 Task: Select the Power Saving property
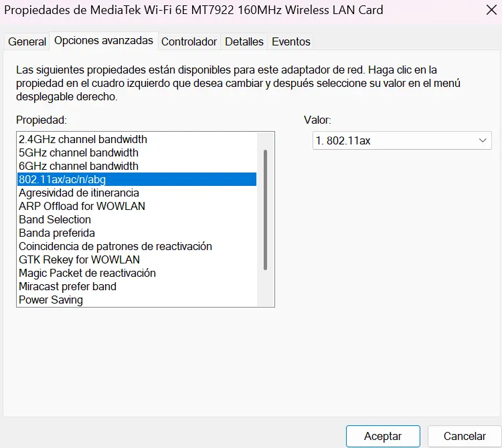point(137,300)
